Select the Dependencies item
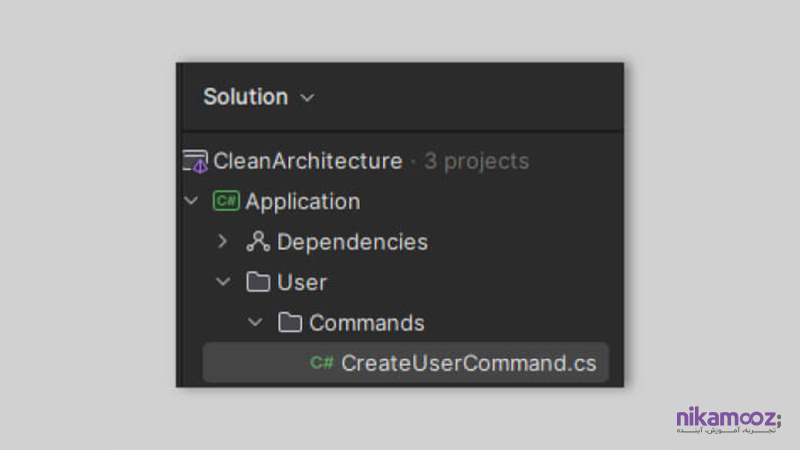Viewport: 800px width, 450px height. (352, 242)
